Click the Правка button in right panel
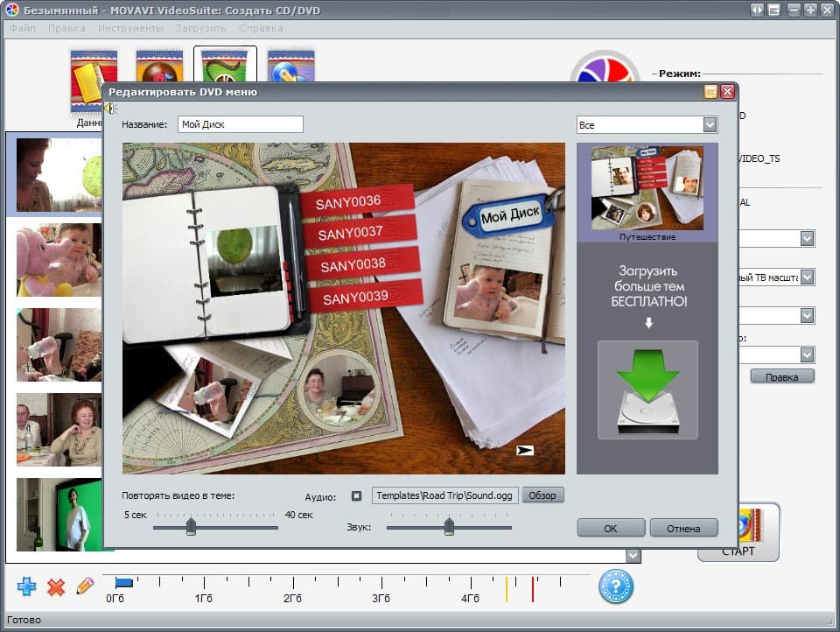This screenshot has width=840, height=632. [x=781, y=377]
